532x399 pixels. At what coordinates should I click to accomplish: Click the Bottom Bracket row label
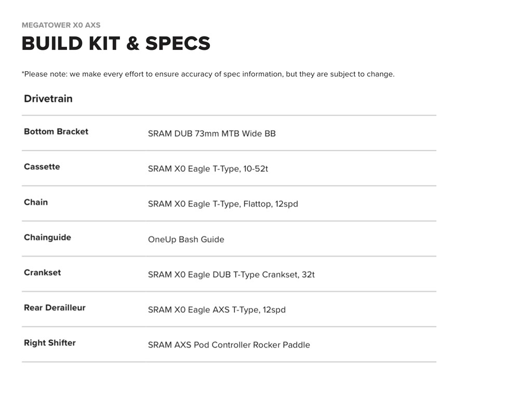point(56,131)
